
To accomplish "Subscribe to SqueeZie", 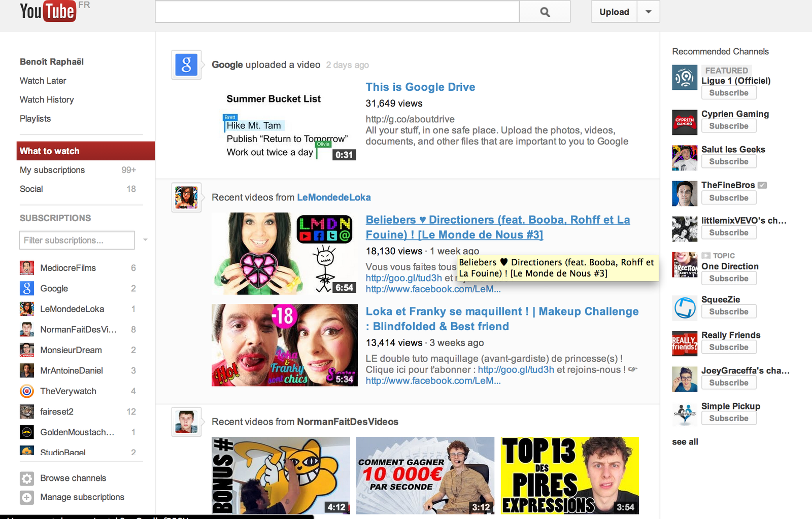I will click(x=729, y=312).
